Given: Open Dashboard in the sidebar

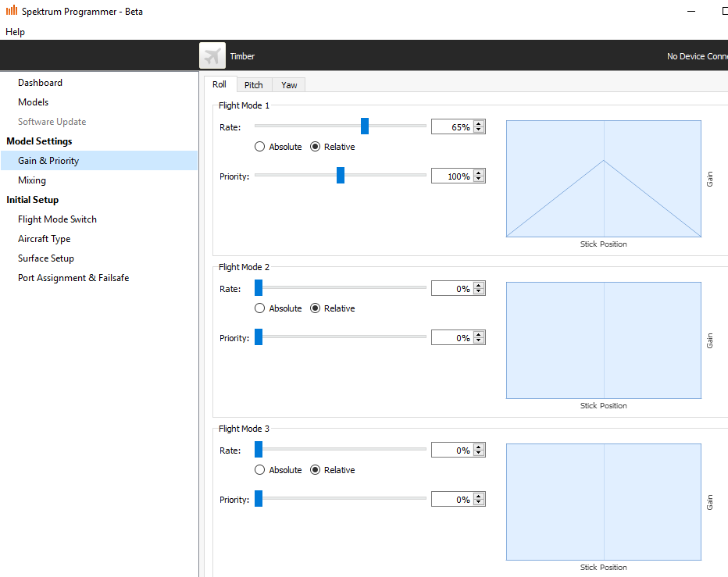Looking at the screenshot, I should coord(40,83).
